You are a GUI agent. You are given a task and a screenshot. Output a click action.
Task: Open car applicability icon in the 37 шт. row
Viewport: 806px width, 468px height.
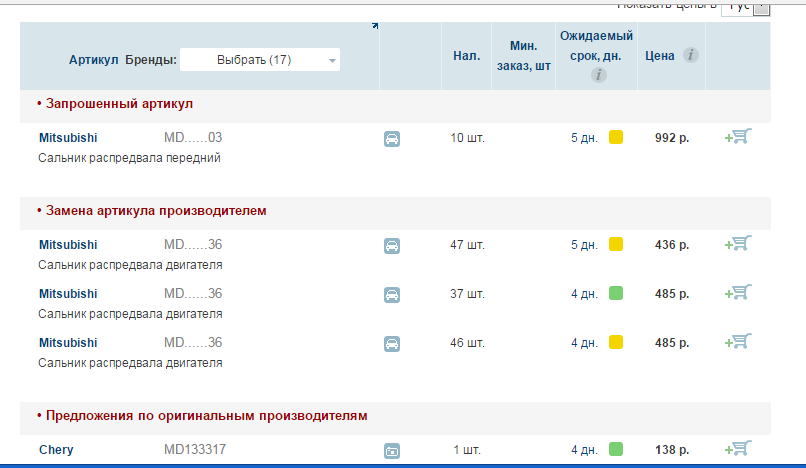pos(392,295)
